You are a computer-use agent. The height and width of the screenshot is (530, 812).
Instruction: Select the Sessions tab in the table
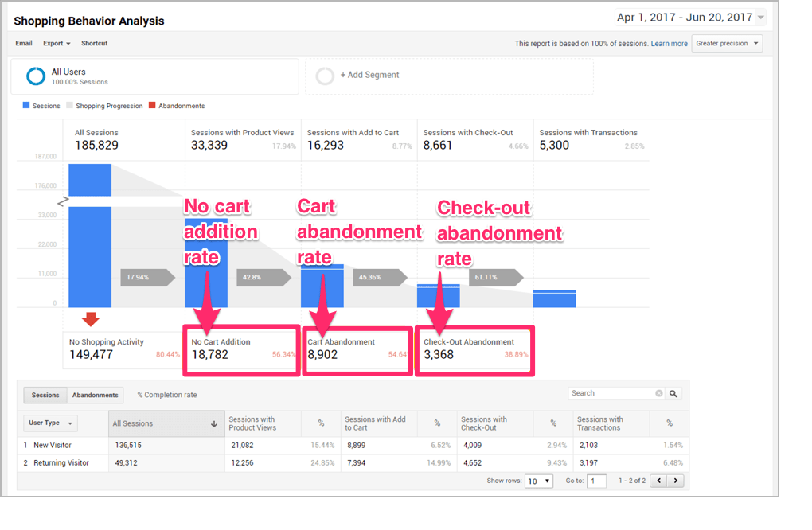(x=45, y=394)
